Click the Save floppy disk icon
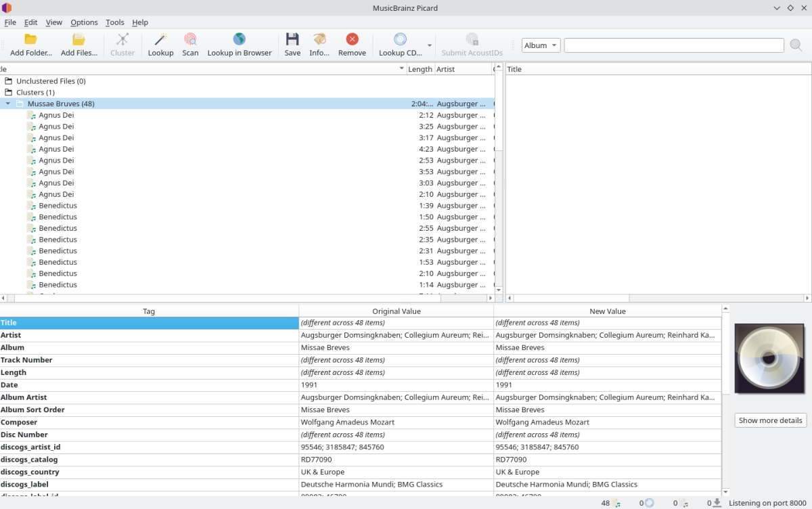The height and width of the screenshot is (509, 812). click(292, 40)
